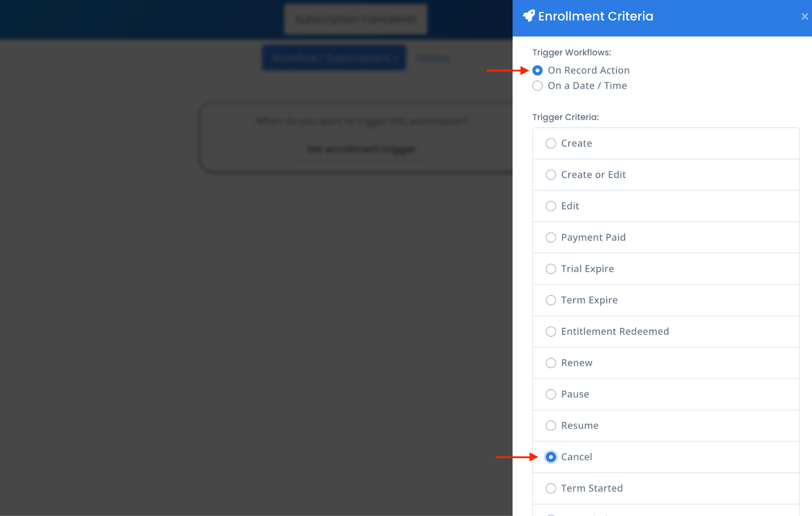Select "Entitlement Redeemed" trigger criteria
The height and width of the screenshot is (516, 812).
551,331
